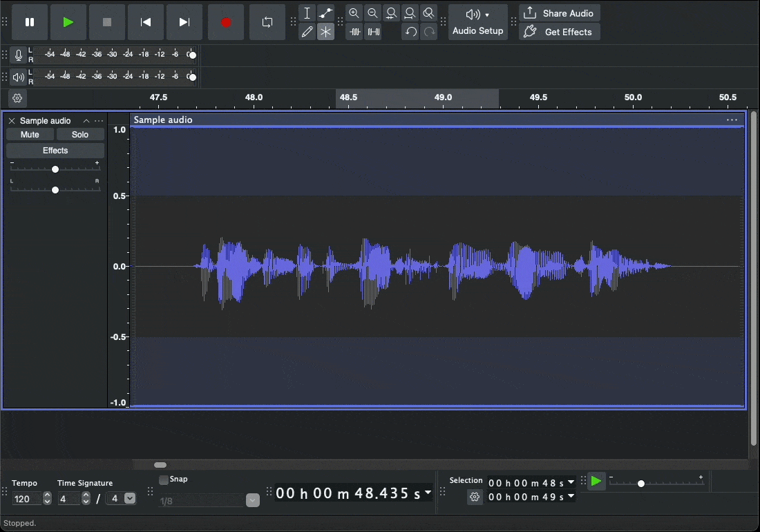
Task: Open the Sample audio clip options menu
Action: [x=732, y=120]
